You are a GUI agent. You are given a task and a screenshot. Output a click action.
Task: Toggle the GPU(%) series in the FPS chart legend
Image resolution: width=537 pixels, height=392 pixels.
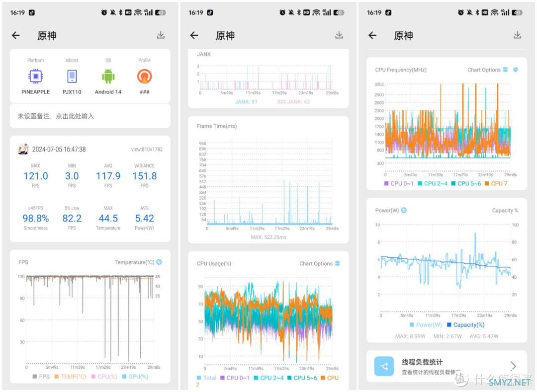click(135, 377)
